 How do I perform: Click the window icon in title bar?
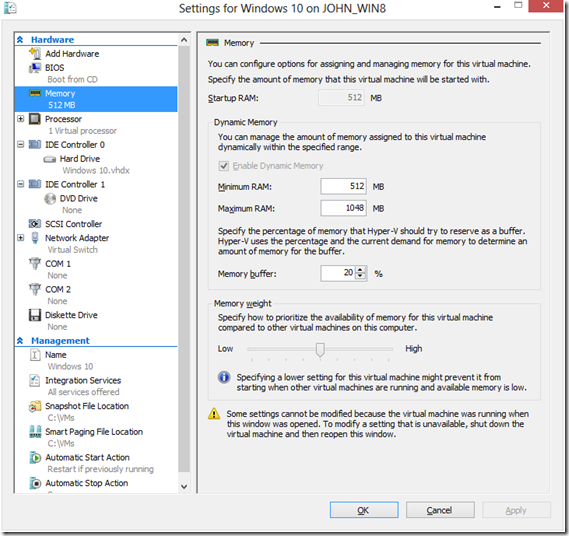coord(10,8)
